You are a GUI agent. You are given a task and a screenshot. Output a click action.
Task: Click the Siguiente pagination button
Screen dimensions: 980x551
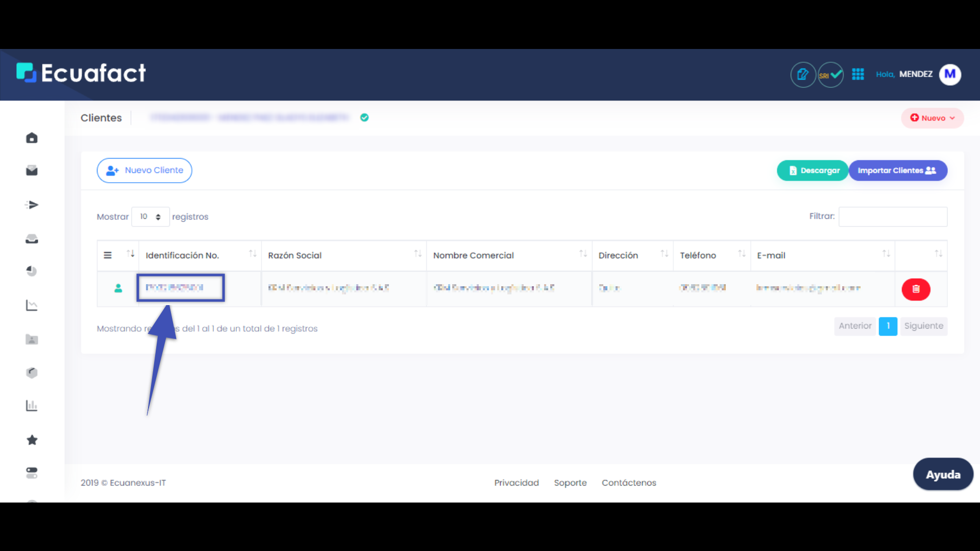click(923, 326)
